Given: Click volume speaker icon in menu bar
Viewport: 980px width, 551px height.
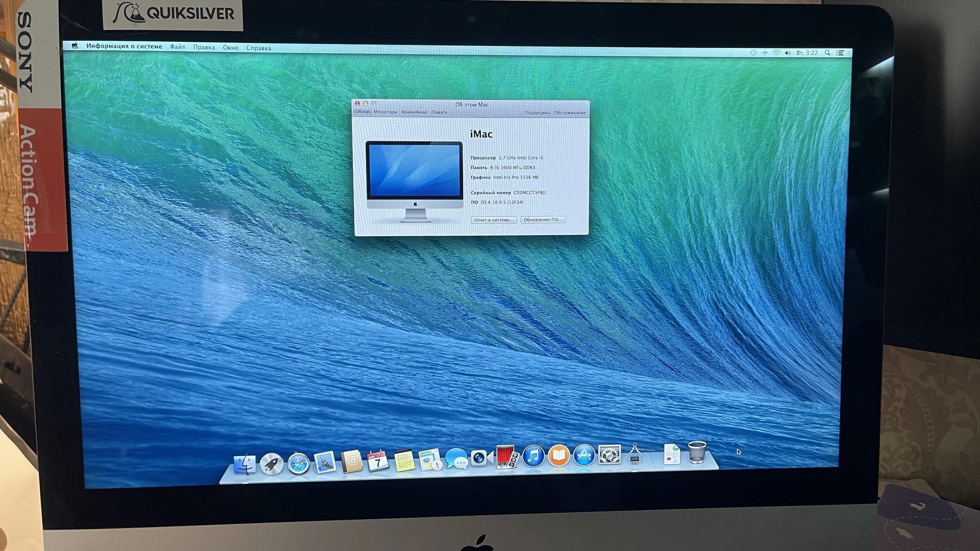Looking at the screenshot, I should (x=788, y=53).
